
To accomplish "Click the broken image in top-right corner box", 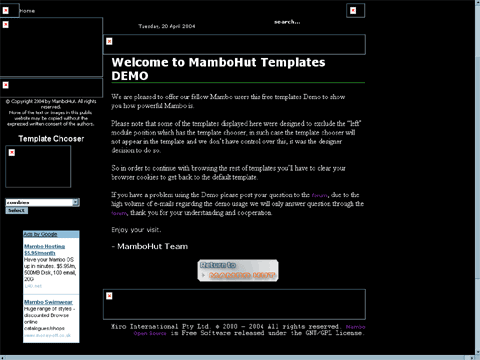I will coord(353,11).
